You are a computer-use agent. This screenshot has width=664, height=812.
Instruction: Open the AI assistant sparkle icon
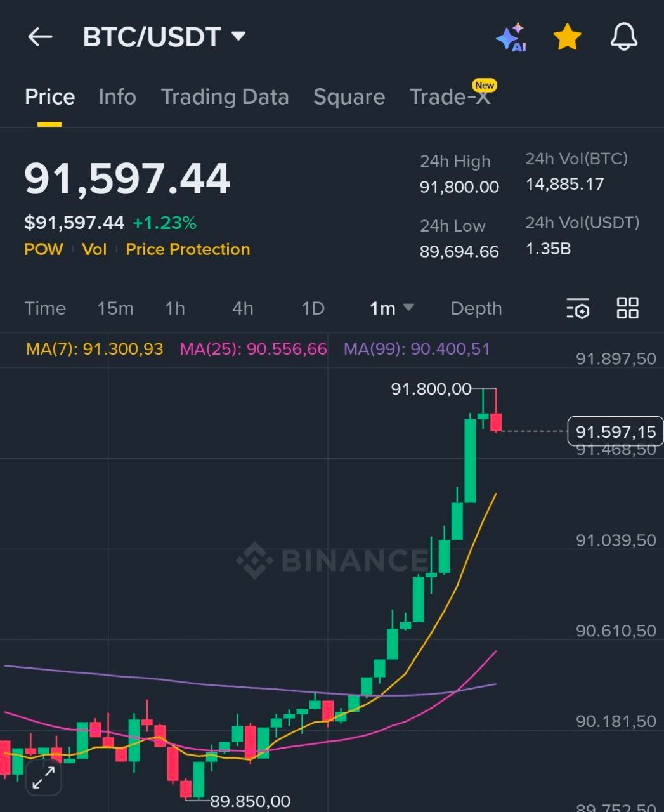tap(511, 37)
